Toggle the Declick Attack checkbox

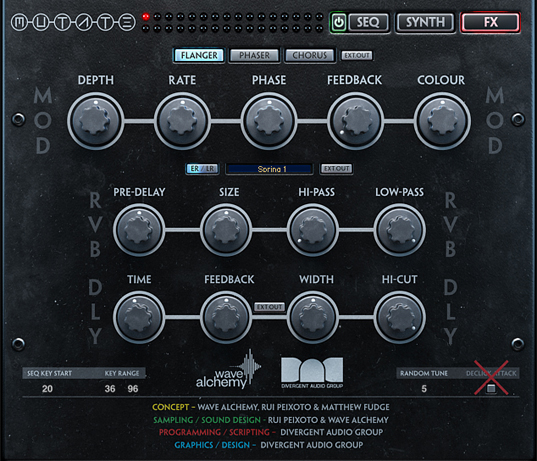click(491, 389)
